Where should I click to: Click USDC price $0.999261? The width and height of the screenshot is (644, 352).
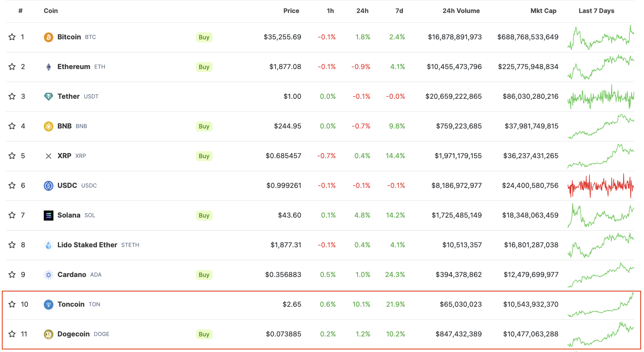tap(284, 185)
